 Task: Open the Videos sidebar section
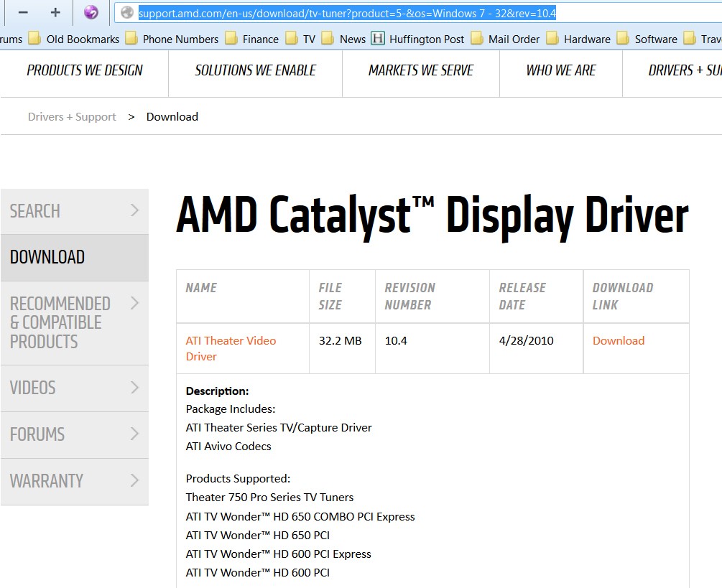75,388
